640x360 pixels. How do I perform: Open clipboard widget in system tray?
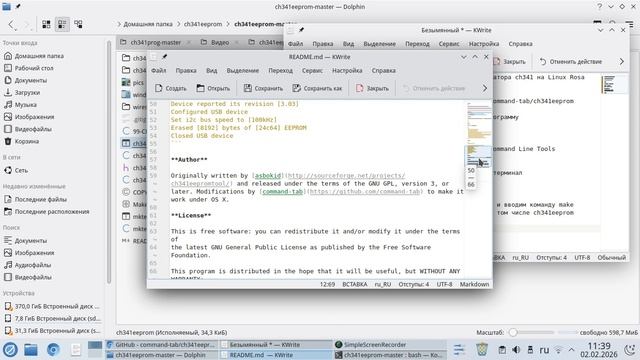502,350
